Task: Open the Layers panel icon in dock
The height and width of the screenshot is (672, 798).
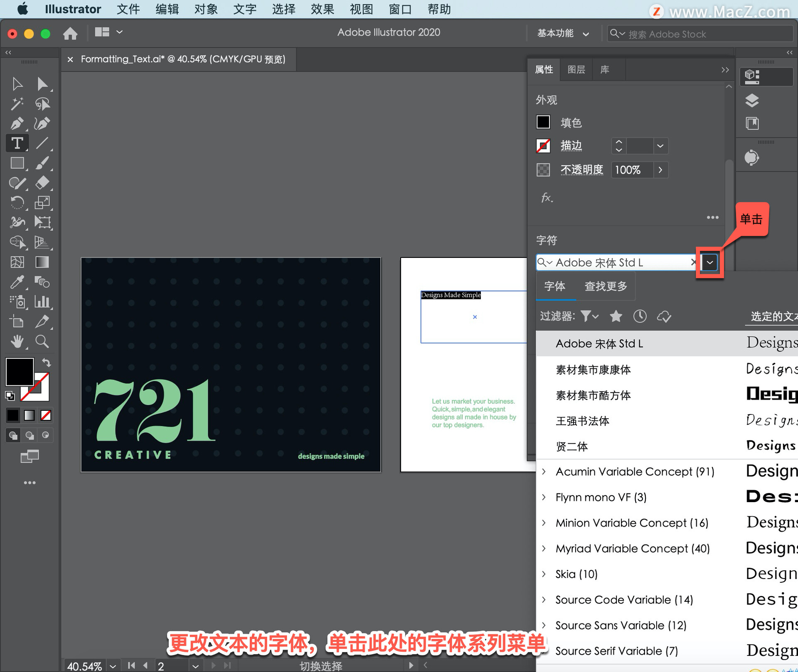Action: [752, 101]
